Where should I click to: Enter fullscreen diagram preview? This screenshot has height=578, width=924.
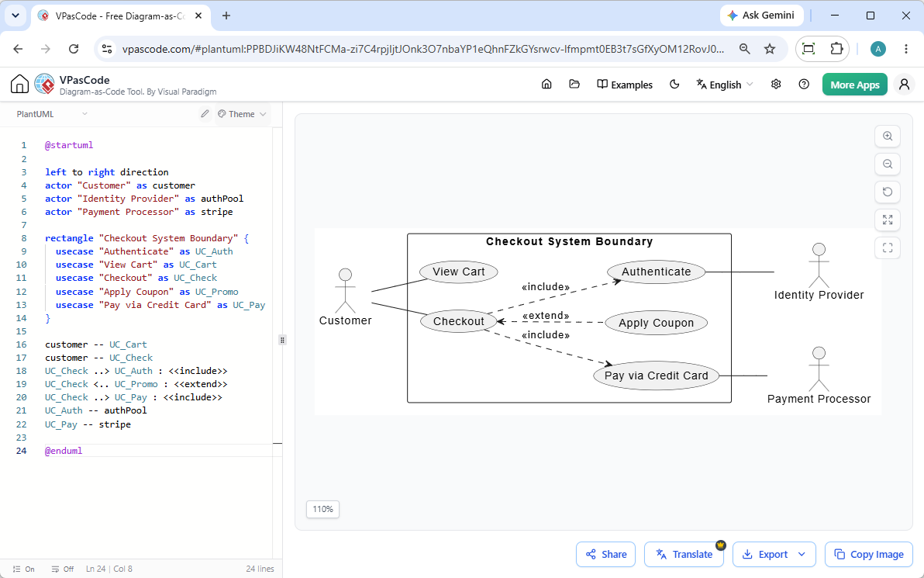(x=888, y=247)
